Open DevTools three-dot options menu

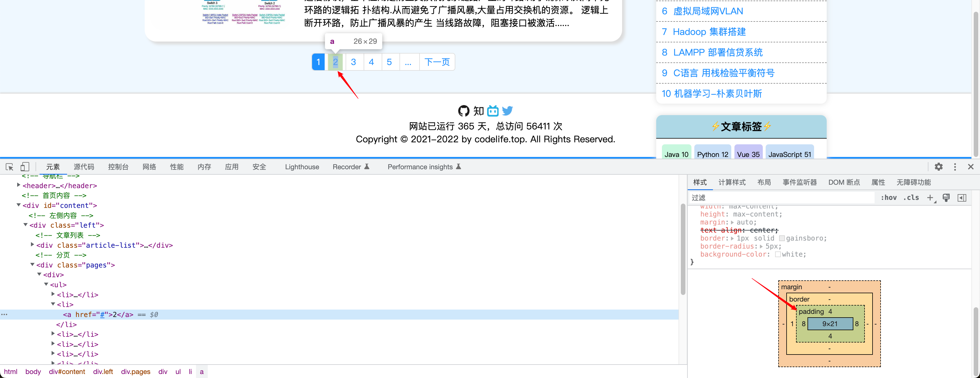955,167
